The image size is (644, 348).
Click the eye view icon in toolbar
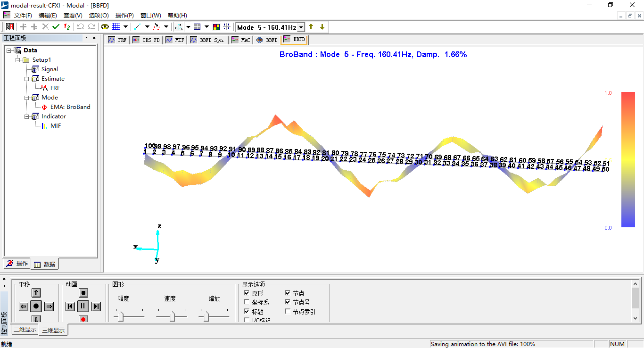click(x=105, y=27)
